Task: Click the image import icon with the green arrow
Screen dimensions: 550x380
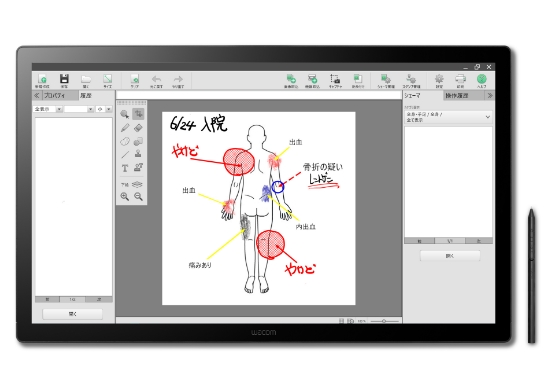Action: click(x=291, y=80)
